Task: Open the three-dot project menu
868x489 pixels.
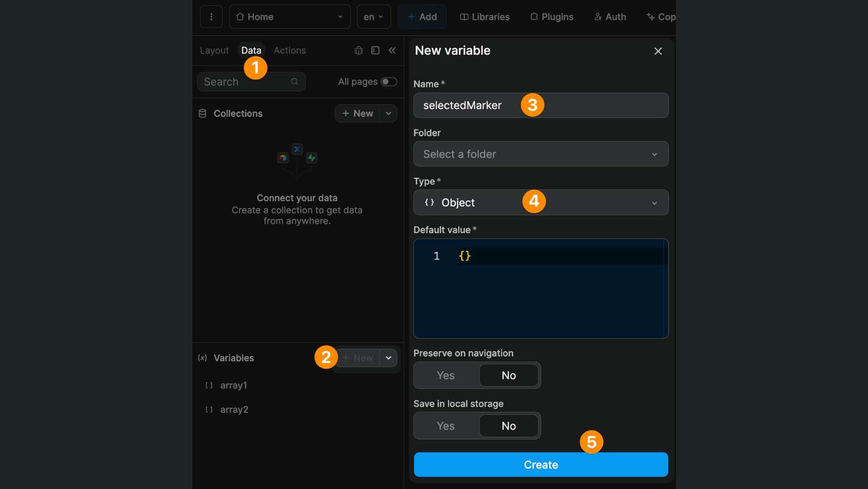Action: (211, 16)
